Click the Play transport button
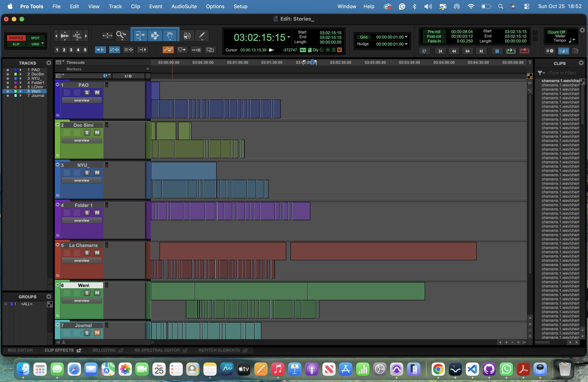Screen dimensions: 588x382 click(x=511, y=51)
